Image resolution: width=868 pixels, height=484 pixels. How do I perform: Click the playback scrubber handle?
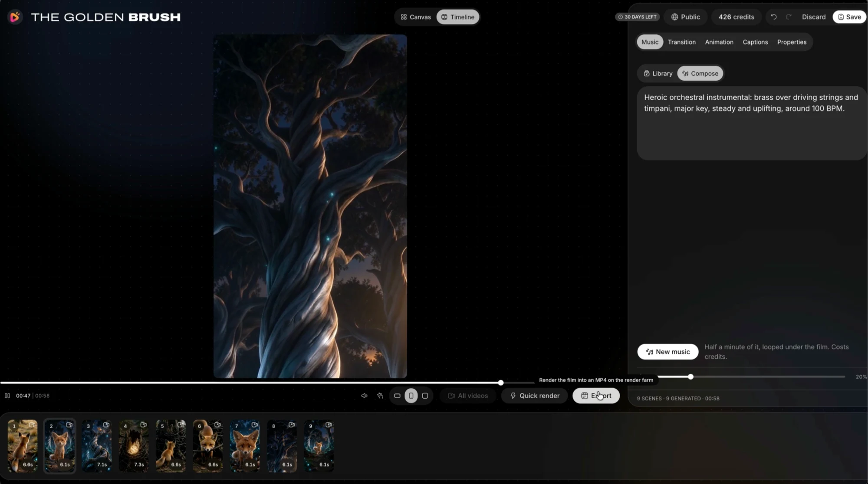tap(501, 383)
